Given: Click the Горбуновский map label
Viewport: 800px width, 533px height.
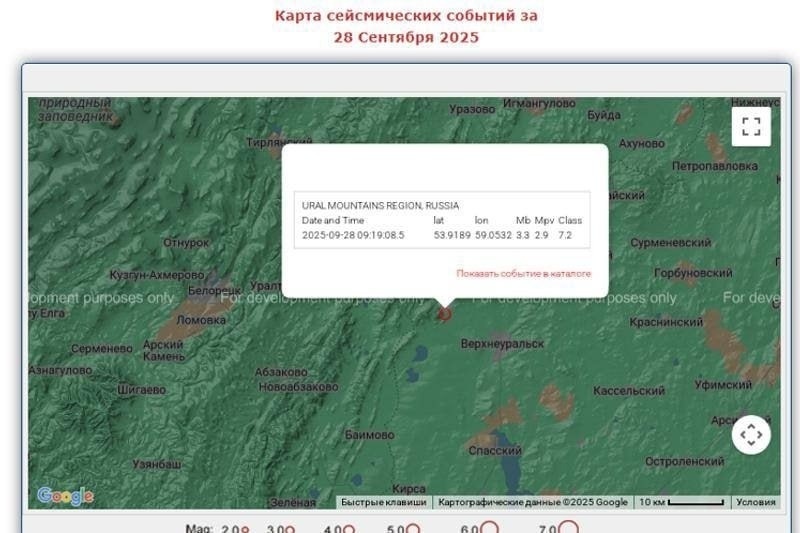Looking at the screenshot, I should pyautogui.click(x=693, y=273).
